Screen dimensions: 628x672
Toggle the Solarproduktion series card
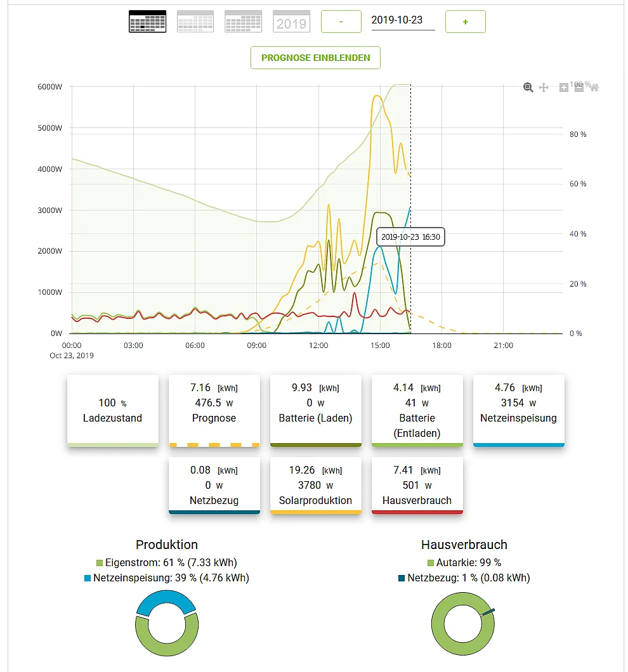(316, 485)
